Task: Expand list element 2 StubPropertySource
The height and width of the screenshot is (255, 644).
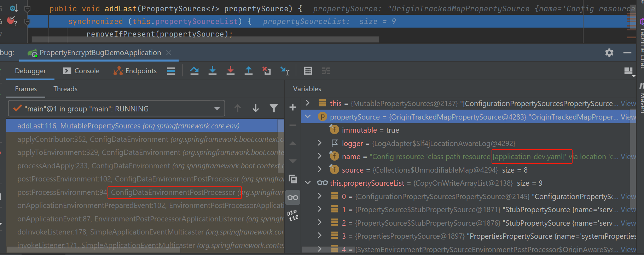Action: click(x=320, y=222)
